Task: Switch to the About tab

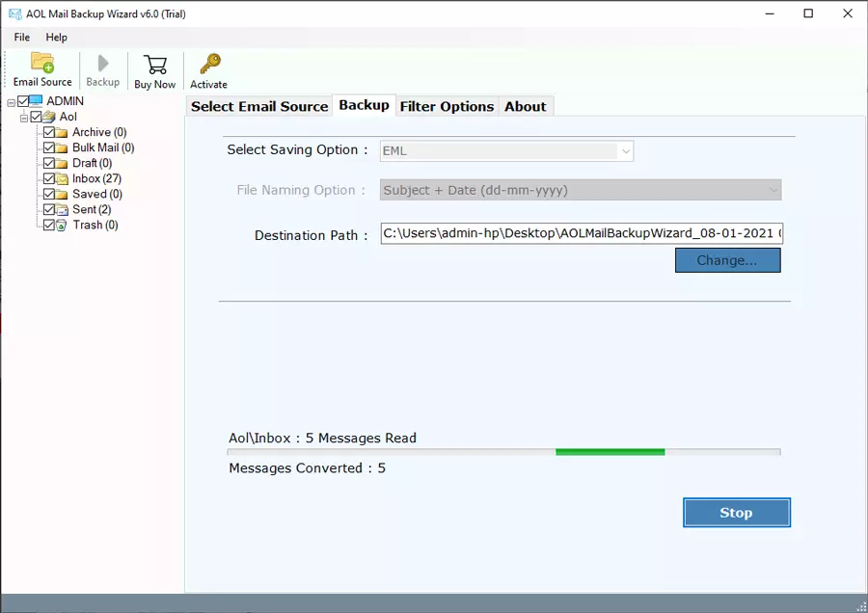Action: click(526, 106)
